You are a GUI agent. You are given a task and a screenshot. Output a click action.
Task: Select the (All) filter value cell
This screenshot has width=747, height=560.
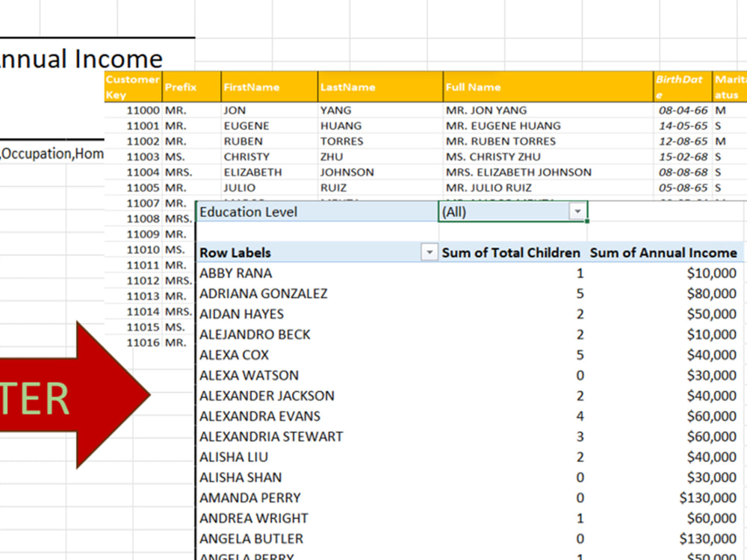click(512, 212)
